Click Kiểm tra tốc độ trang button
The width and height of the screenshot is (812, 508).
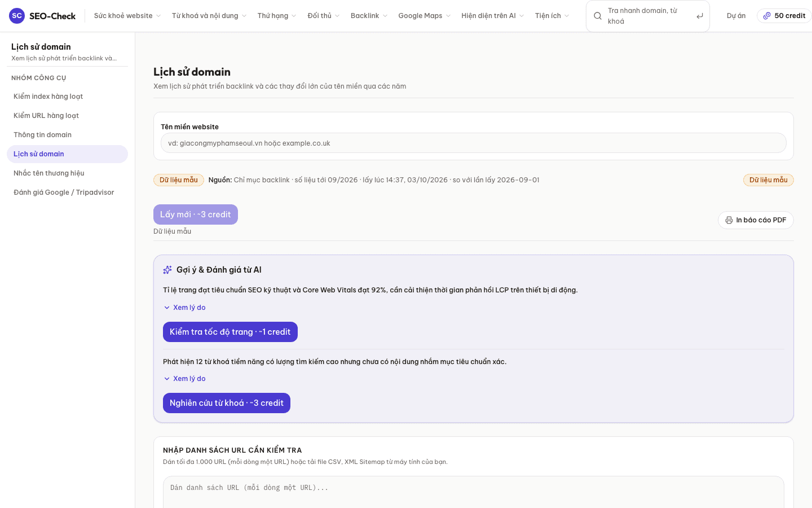point(230,332)
